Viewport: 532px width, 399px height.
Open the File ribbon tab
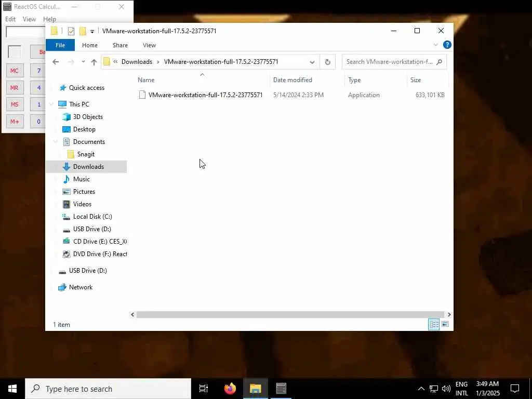coord(60,45)
